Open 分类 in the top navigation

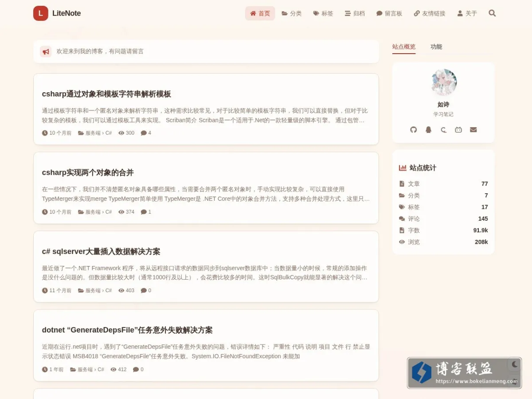(292, 13)
